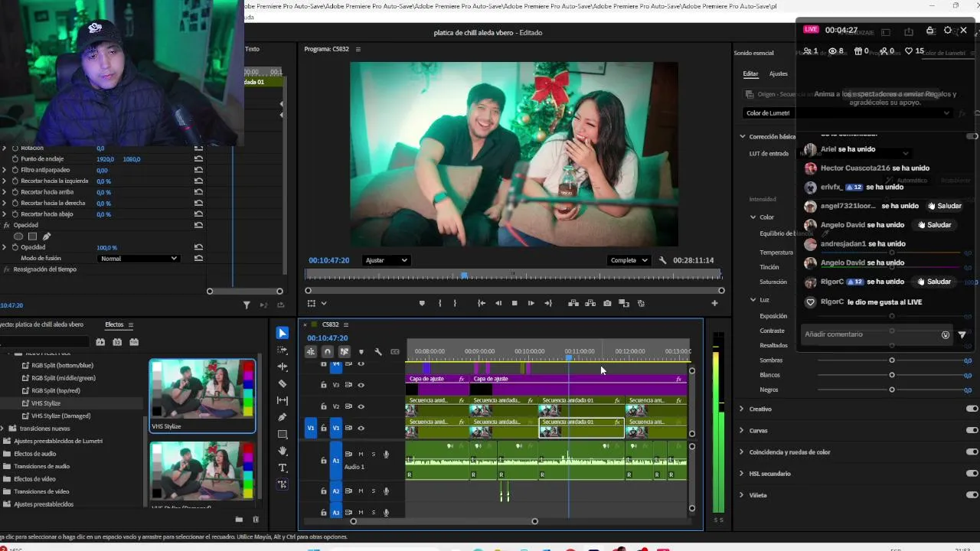This screenshot has height=551, width=980.
Task: Open the Sonido esencial panel tab
Action: 753,53
